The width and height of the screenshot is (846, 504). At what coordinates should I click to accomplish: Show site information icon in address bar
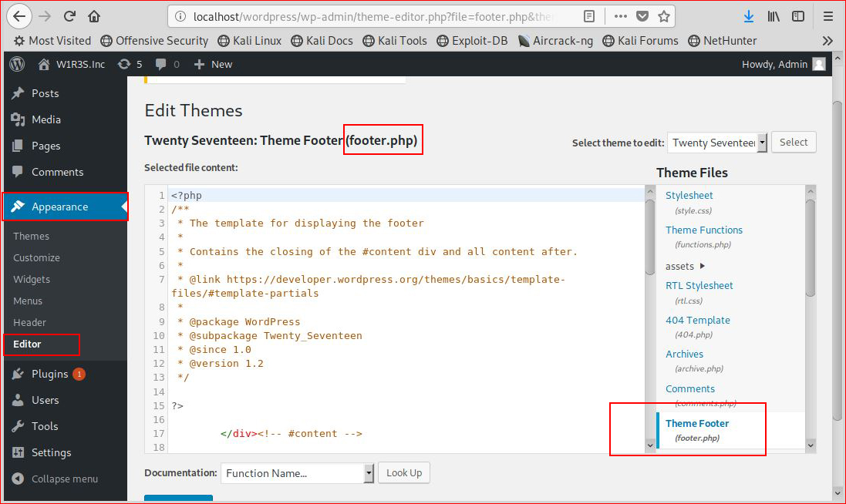click(181, 17)
